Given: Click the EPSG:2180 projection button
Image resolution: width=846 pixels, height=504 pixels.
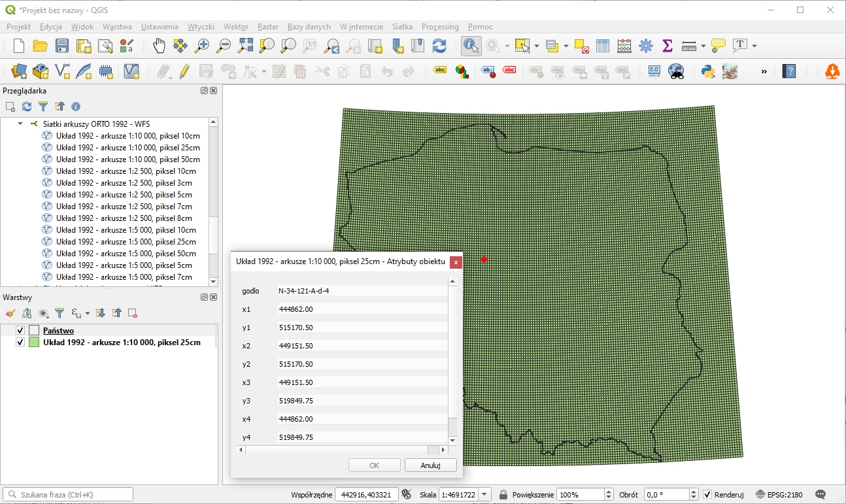Looking at the screenshot, I should (779, 494).
